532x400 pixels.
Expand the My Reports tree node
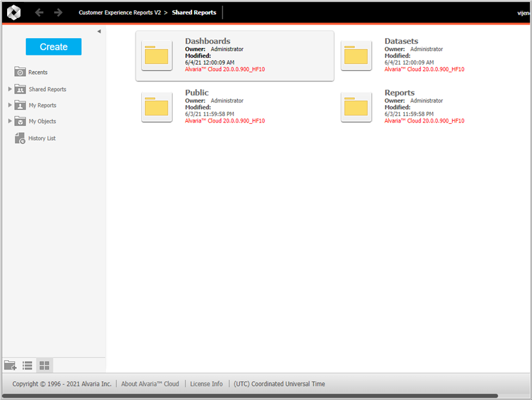click(10, 105)
